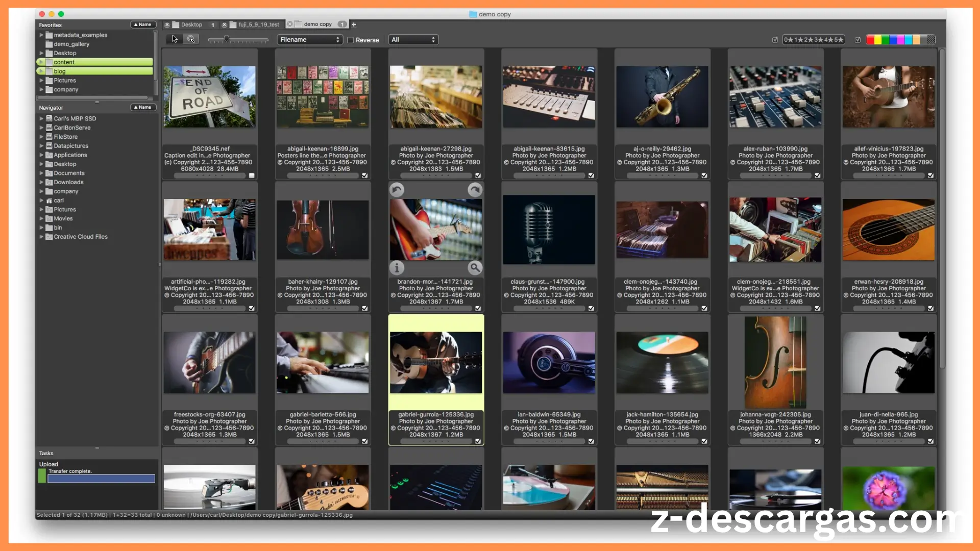Click the Applications folder icon in Navigator
Viewport: 980px width, 551px height.
pyautogui.click(x=49, y=155)
